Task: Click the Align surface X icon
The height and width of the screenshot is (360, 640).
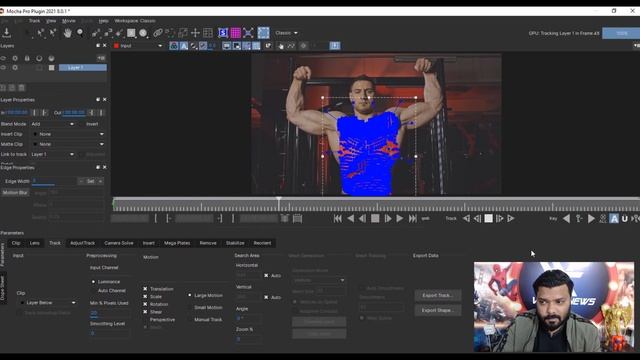Action: tap(248, 33)
